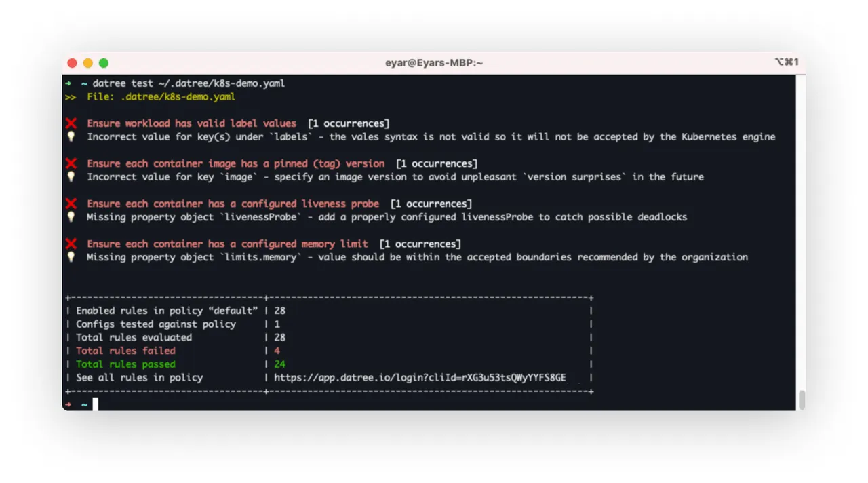Image resolution: width=868 pixels, height=483 pixels.
Task: Click '[1 occurrences]' after memory limit rule
Action: point(420,244)
